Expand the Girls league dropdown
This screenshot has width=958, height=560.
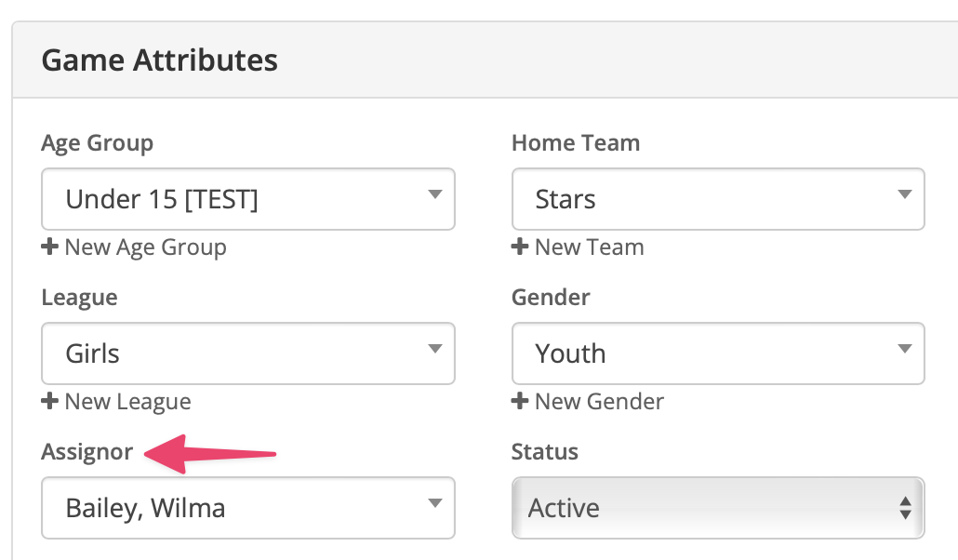click(248, 353)
